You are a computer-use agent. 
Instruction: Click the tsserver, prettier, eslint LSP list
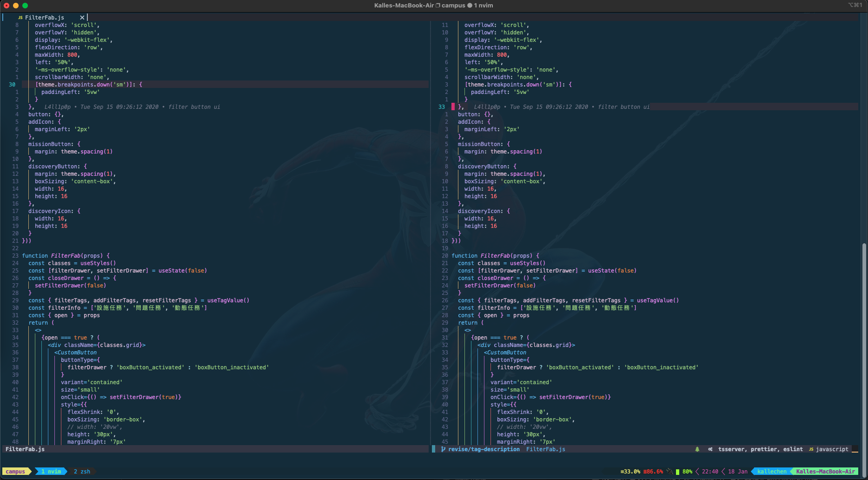point(760,449)
